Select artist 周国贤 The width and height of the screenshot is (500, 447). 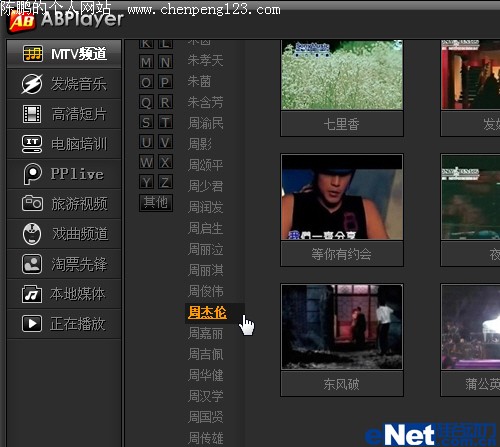pyautogui.click(x=205, y=417)
